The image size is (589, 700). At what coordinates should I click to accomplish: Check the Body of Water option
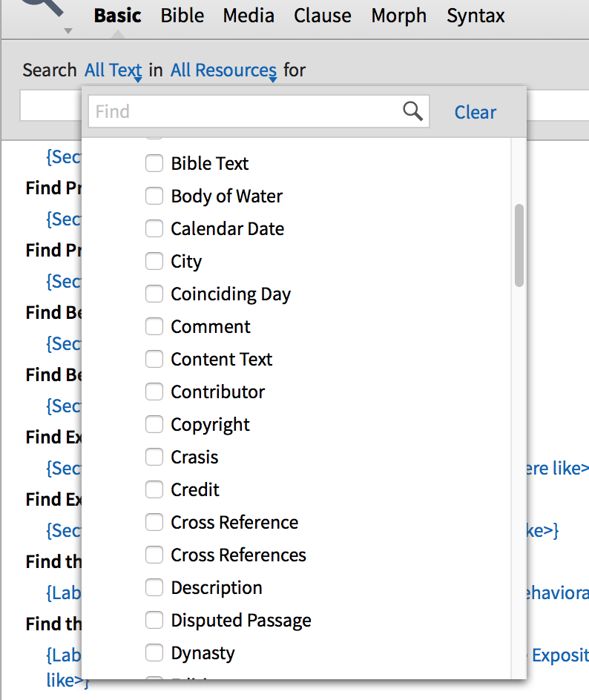click(x=154, y=196)
